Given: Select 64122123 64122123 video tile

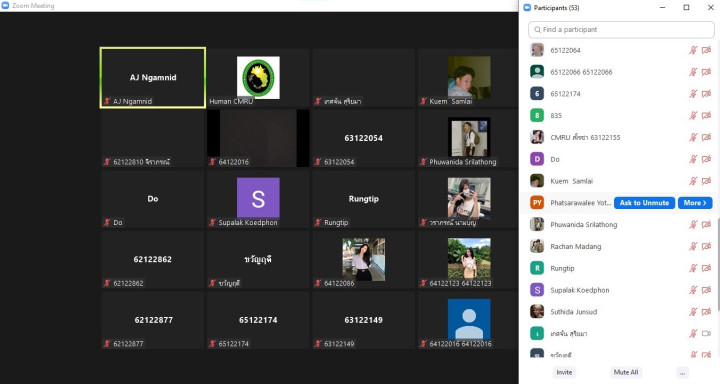Looking at the screenshot, I should pyautogui.click(x=468, y=260).
